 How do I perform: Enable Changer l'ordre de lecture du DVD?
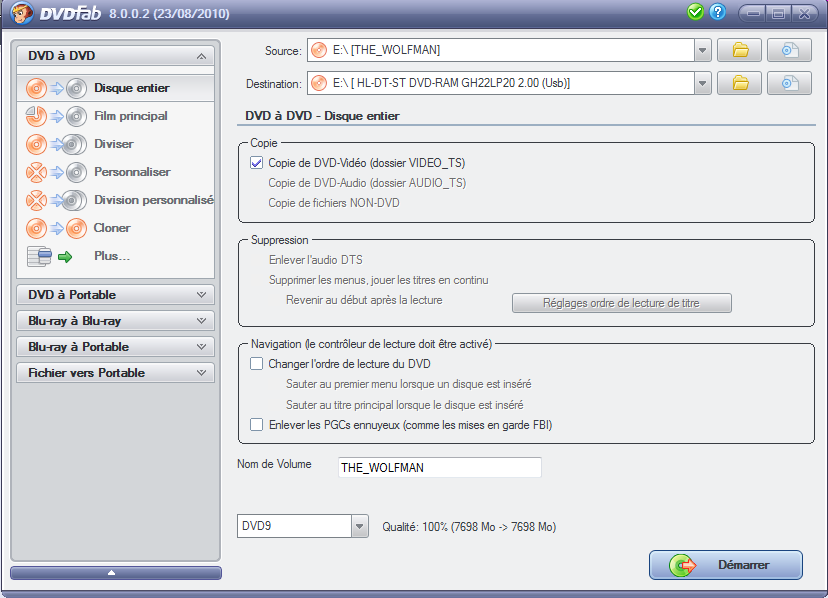pyautogui.click(x=256, y=363)
